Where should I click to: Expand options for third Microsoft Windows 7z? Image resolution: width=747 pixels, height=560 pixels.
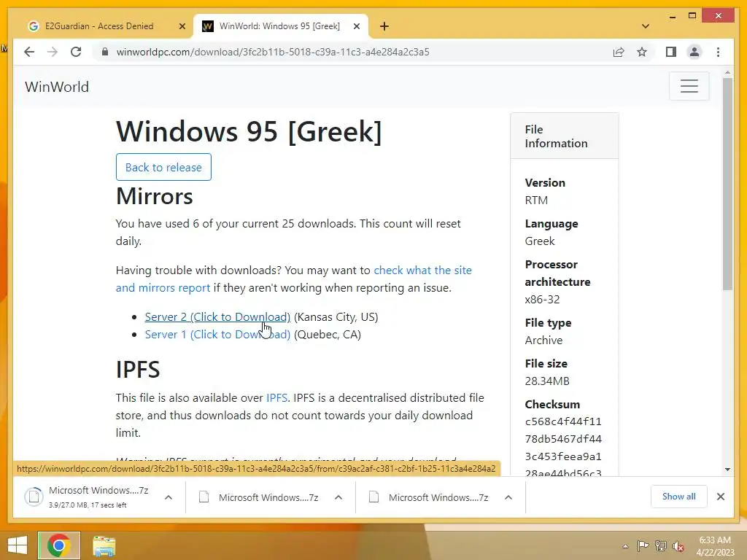tap(508, 497)
